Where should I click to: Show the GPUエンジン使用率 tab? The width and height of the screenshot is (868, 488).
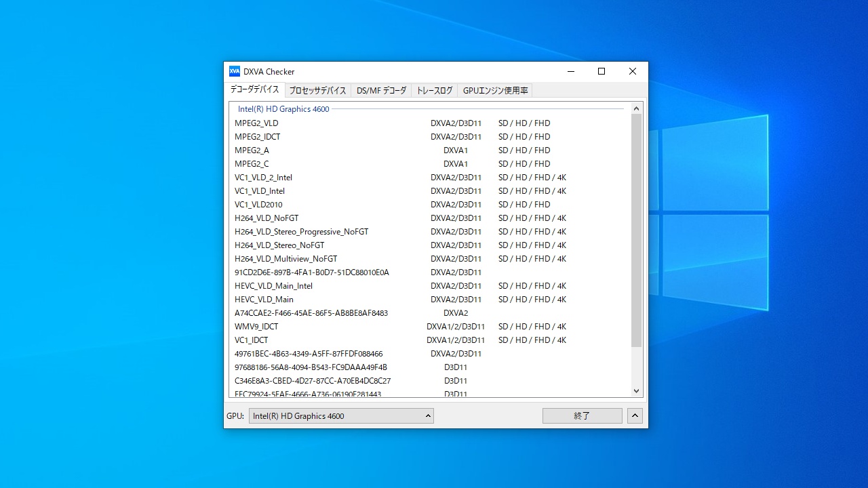(x=495, y=90)
